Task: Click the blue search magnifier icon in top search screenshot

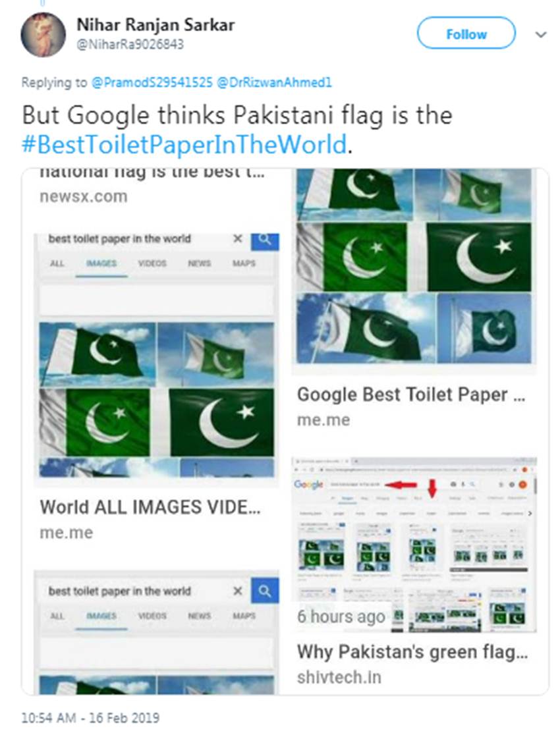Action: coord(265,240)
